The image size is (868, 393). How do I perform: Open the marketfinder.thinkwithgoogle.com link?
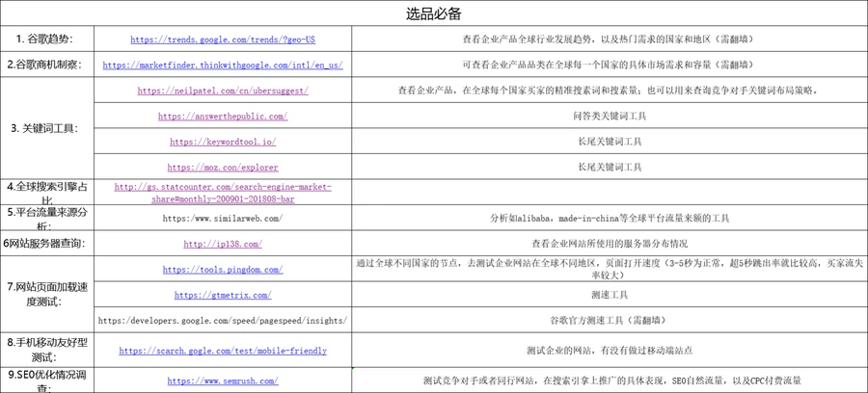tap(223, 65)
